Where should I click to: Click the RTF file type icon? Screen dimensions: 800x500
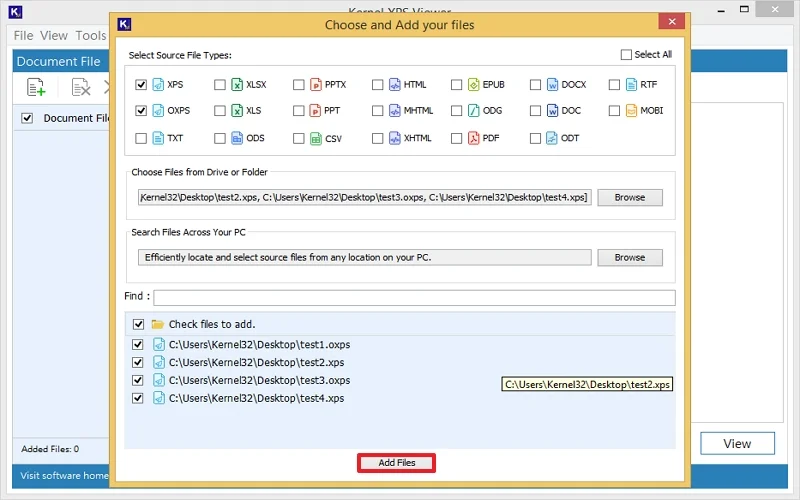(631, 84)
